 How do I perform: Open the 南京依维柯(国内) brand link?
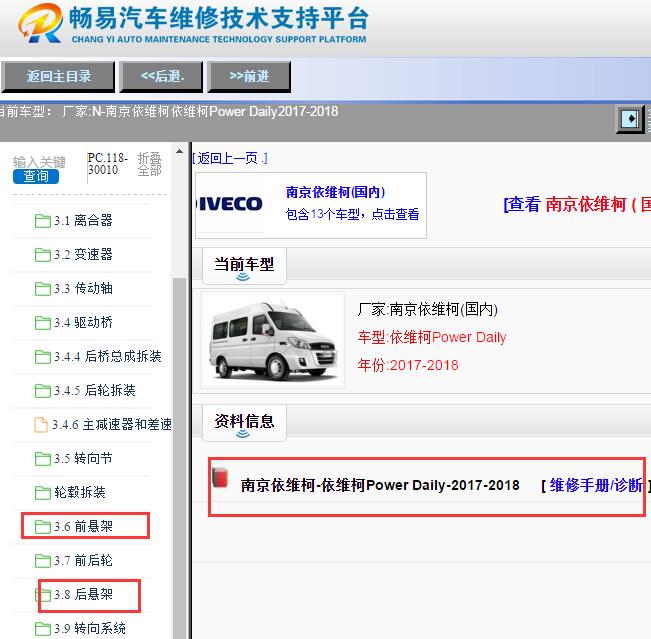335,192
